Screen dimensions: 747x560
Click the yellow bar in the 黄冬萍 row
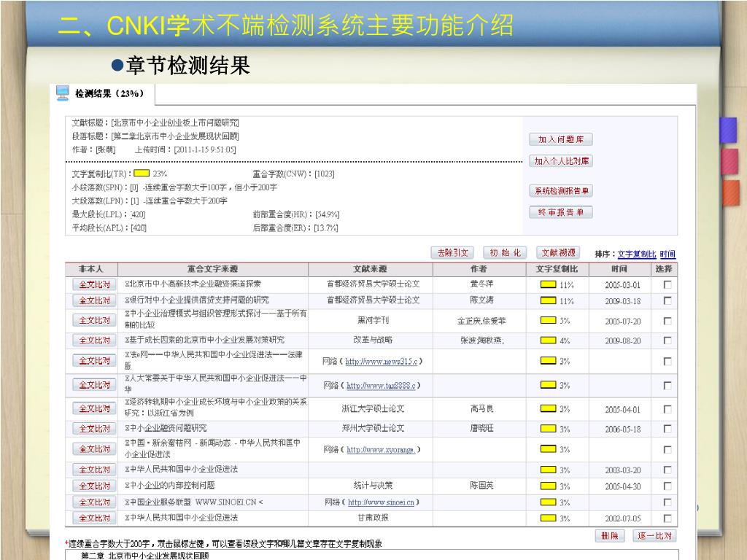[549, 285]
